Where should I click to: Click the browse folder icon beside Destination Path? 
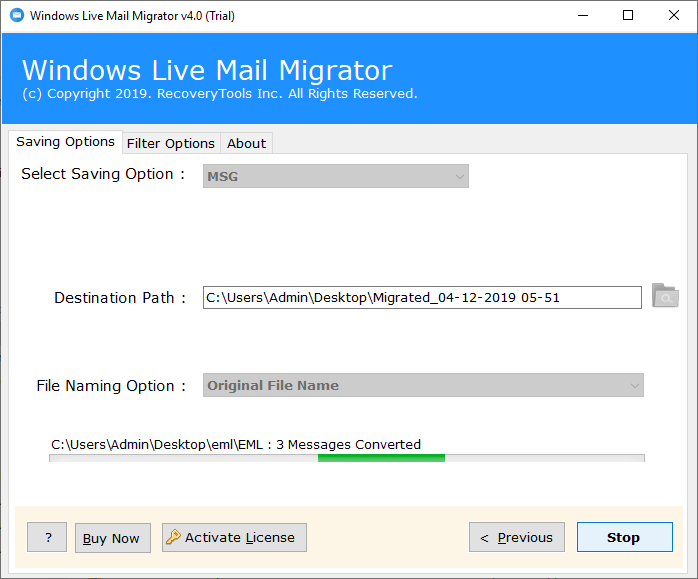(x=665, y=296)
